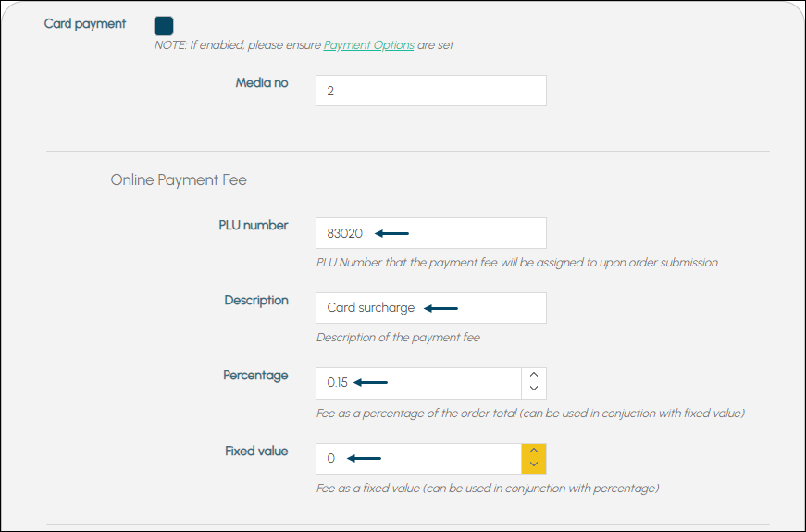Viewport: 806px width, 532px height.
Task: Toggle the Card payment checkbox
Action: click(164, 26)
